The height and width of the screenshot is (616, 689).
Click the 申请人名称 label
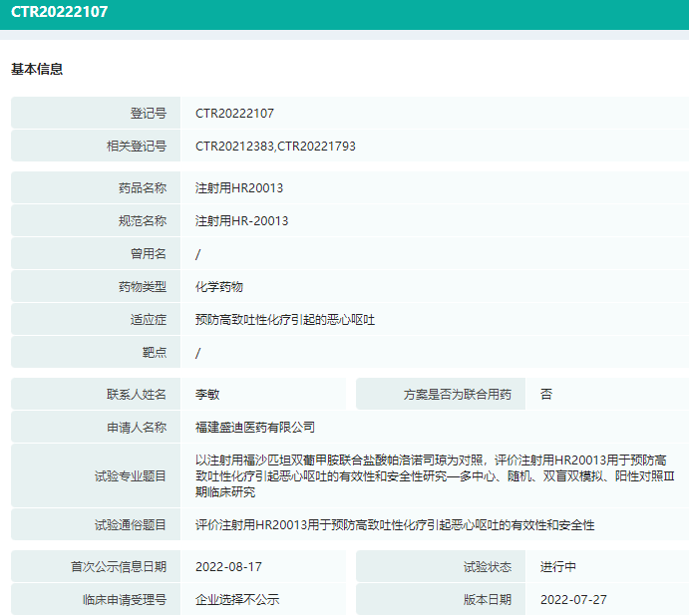(x=137, y=427)
